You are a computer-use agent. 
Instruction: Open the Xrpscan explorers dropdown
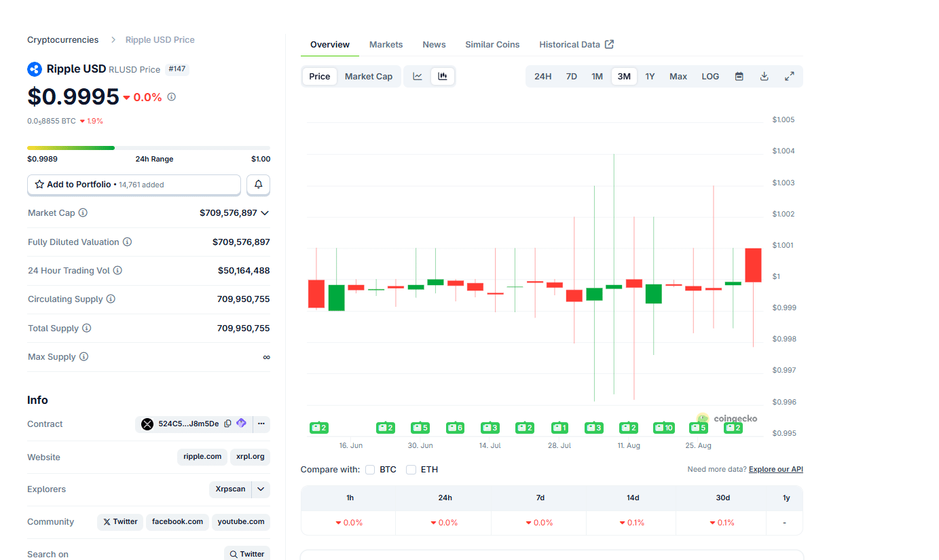coord(261,489)
